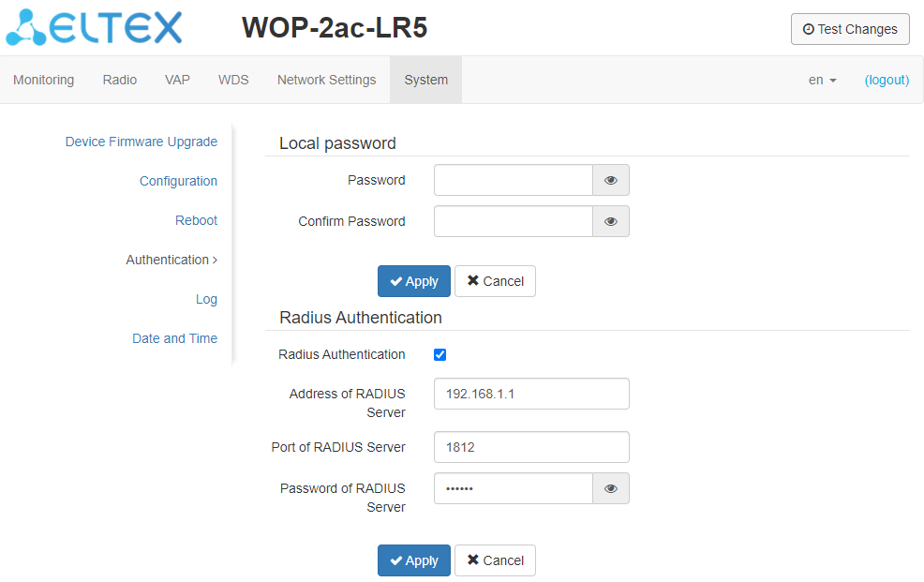Switch to the Monitoring tab
The height and width of the screenshot is (582, 924).
(43, 80)
